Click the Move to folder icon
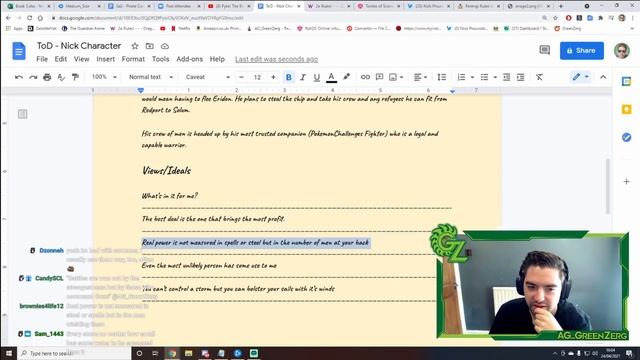The height and width of the screenshot is (360, 640). click(x=150, y=46)
